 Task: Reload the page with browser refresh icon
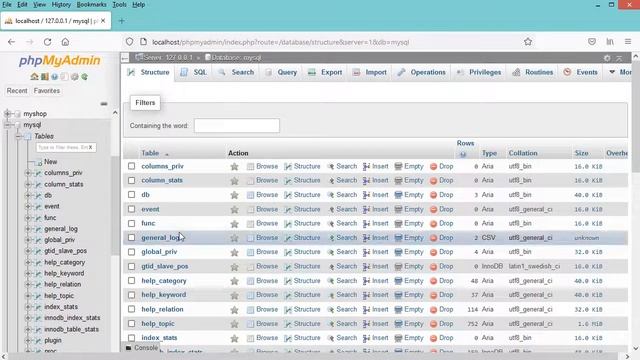coord(47,42)
